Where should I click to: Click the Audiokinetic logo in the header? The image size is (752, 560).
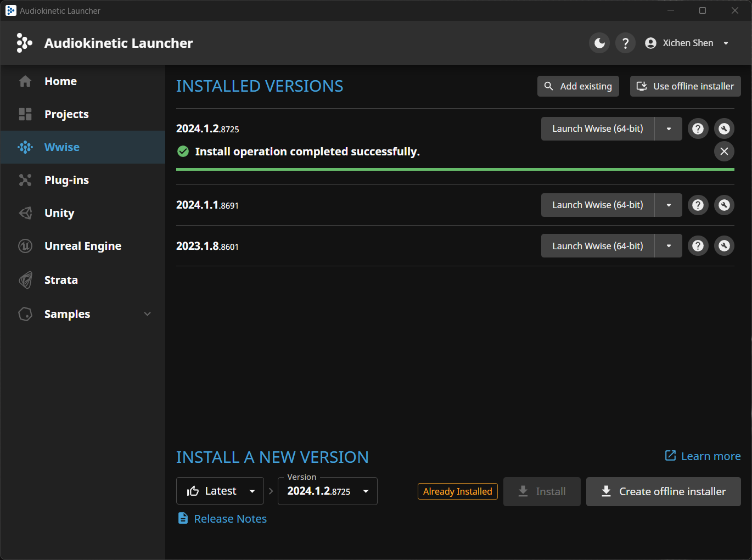tap(25, 43)
